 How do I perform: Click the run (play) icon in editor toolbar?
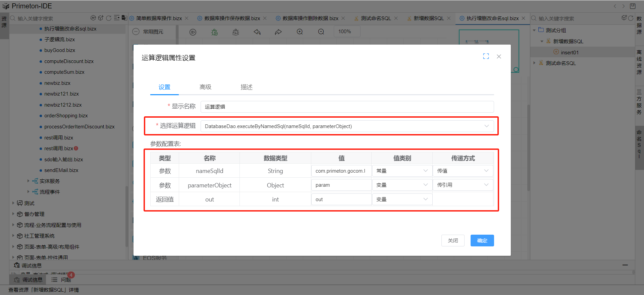click(x=193, y=32)
